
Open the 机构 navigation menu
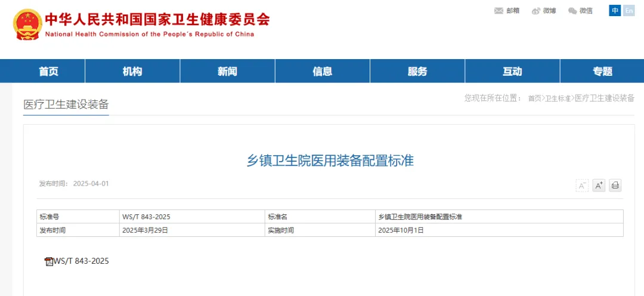(x=132, y=72)
